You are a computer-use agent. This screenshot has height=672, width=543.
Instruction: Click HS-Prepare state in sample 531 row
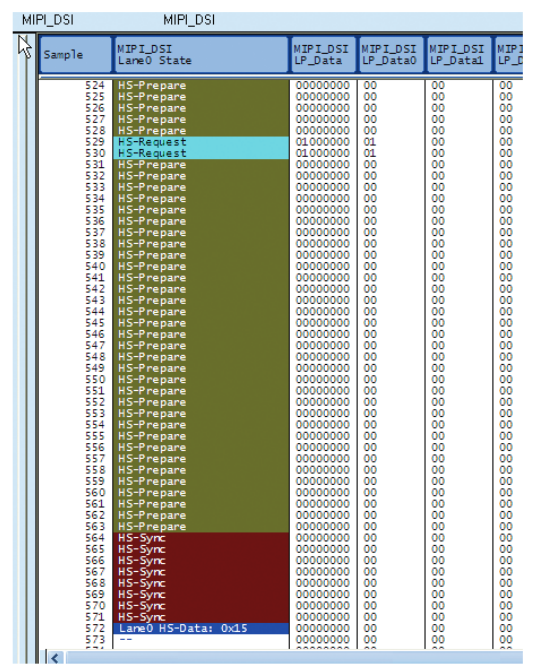coord(201,165)
